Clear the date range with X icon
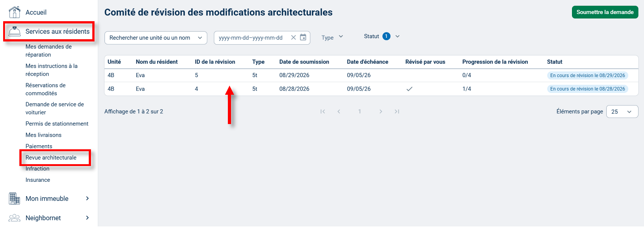This screenshot has width=644, height=235. (x=293, y=37)
